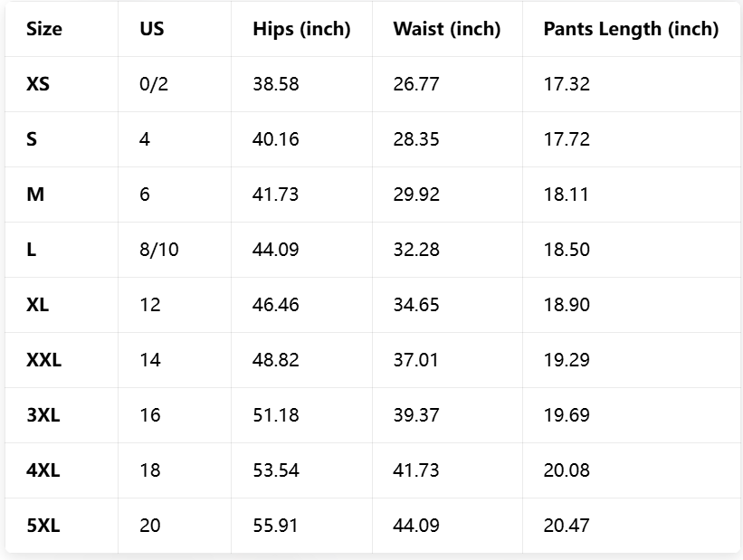The width and height of the screenshot is (743, 560).
Task: Click the Size column header
Action: coord(44,29)
